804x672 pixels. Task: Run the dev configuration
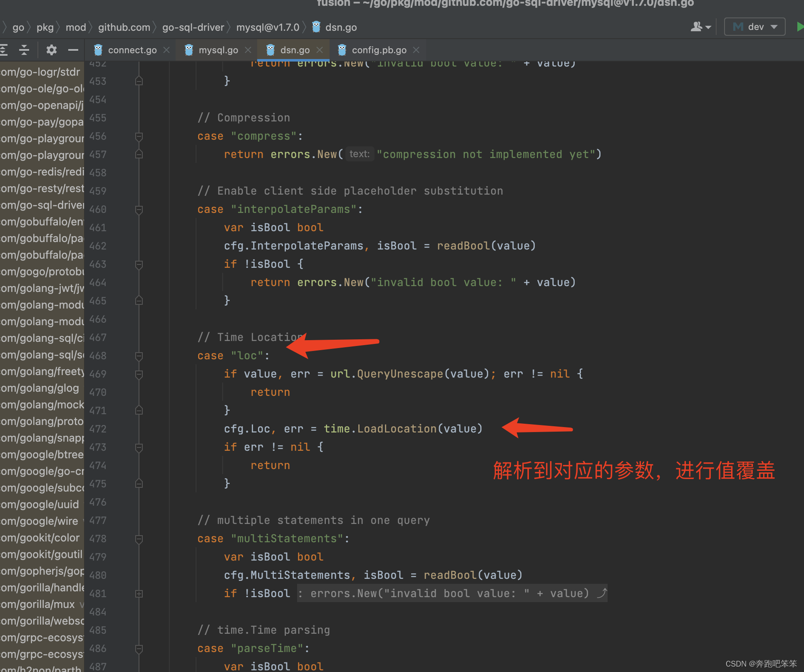[799, 27]
